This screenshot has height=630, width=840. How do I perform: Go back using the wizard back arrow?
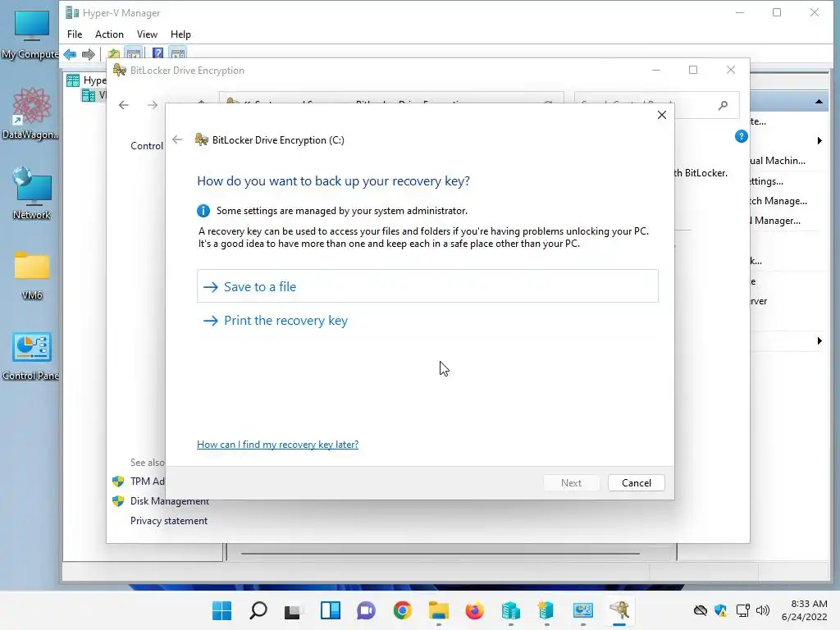[177, 139]
